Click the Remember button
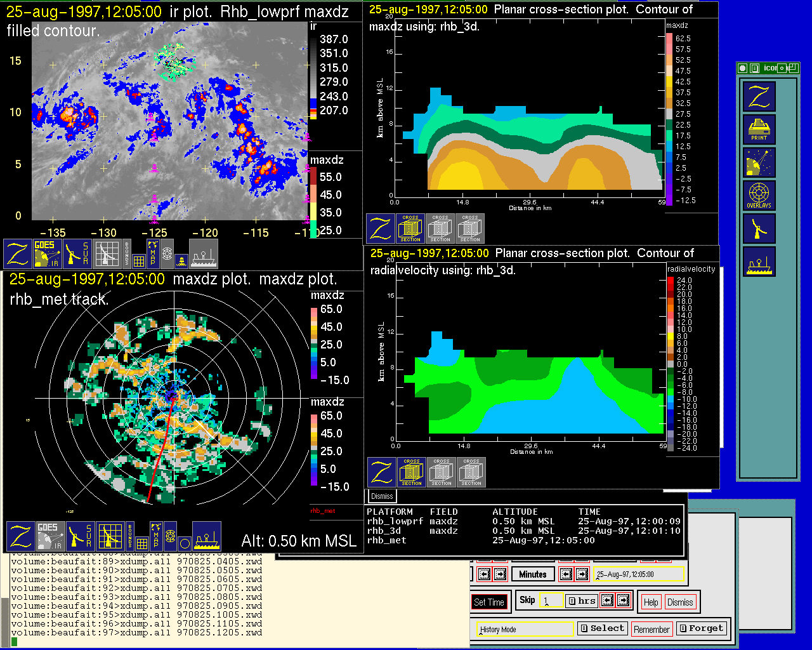The height and width of the screenshot is (650, 812). [x=652, y=629]
